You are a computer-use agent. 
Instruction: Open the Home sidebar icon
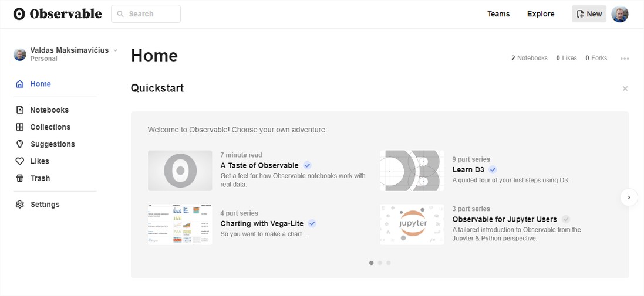tap(20, 84)
